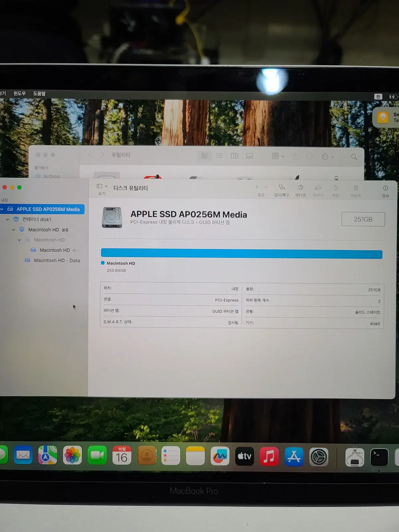Open Photos from the Dock
This screenshot has height=532, width=399.
[x=72, y=455]
